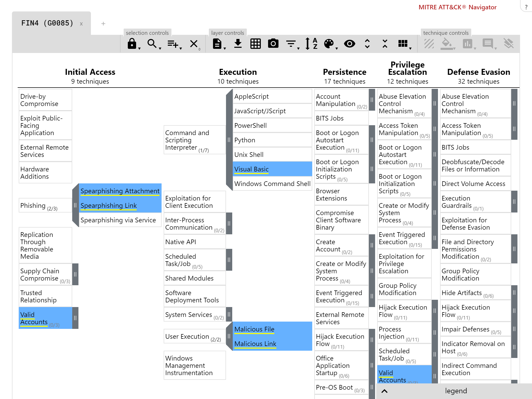
Task: Select the Spearphishing Attachment technique
Action: click(x=120, y=191)
